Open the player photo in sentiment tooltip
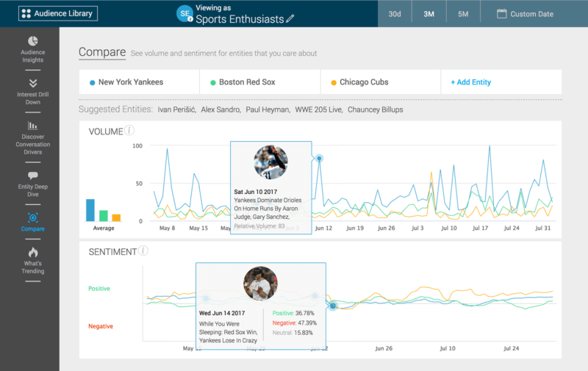Screen dimensions: 588x371 [261, 284]
